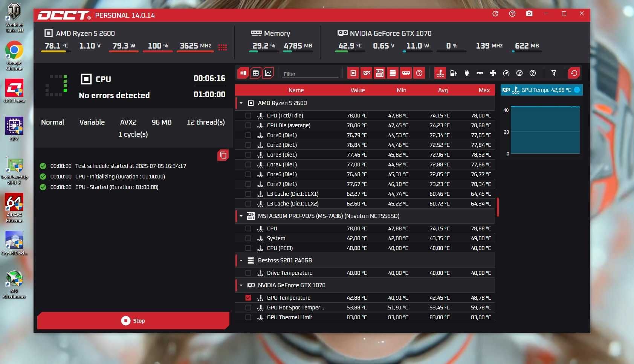The width and height of the screenshot is (634, 364).
Task: Collapse the Bestoss S201 240GB group
Action: (x=241, y=260)
